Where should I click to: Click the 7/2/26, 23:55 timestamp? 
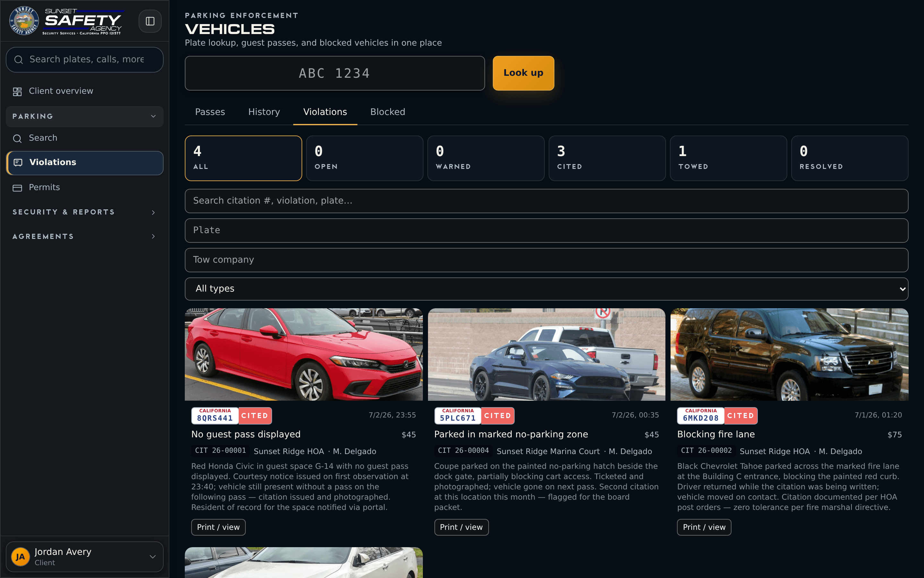click(392, 415)
